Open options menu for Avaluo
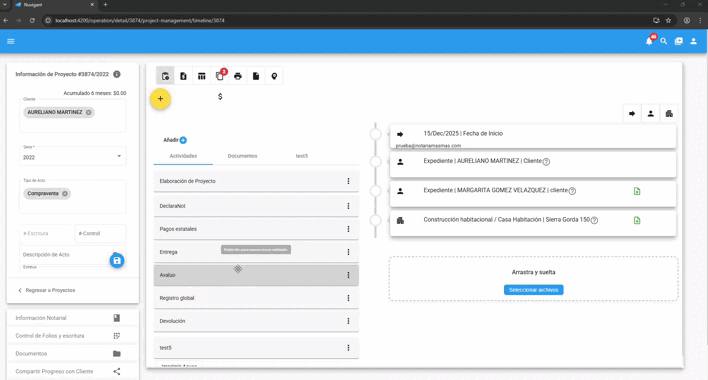The image size is (708, 380). (348, 275)
